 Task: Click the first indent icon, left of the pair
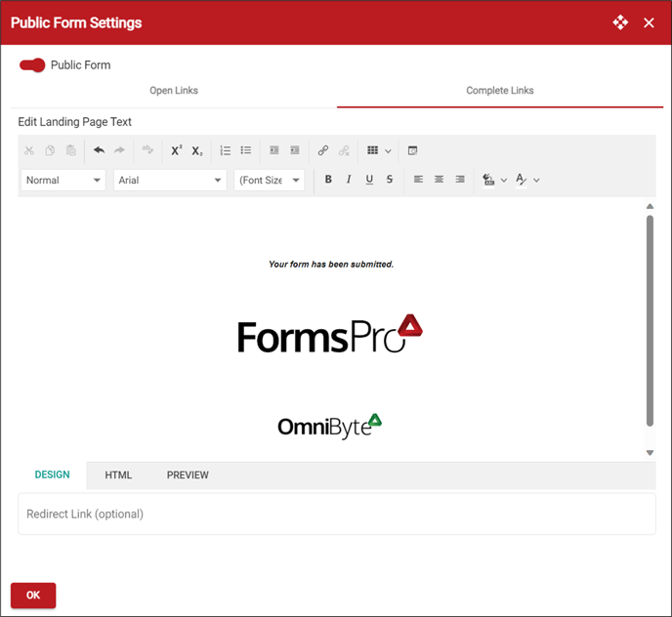[x=274, y=150]
